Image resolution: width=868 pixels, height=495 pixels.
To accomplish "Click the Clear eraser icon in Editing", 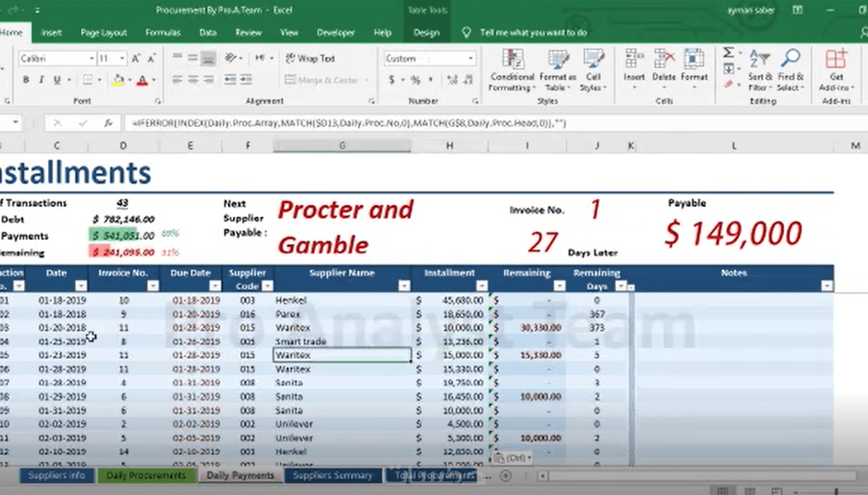I will (729, 84).
